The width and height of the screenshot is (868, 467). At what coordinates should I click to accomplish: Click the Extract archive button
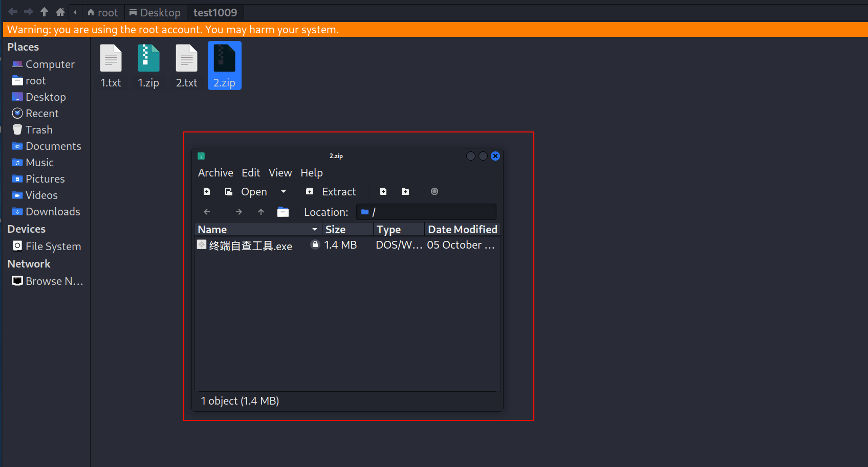click(x=331, y=191)
